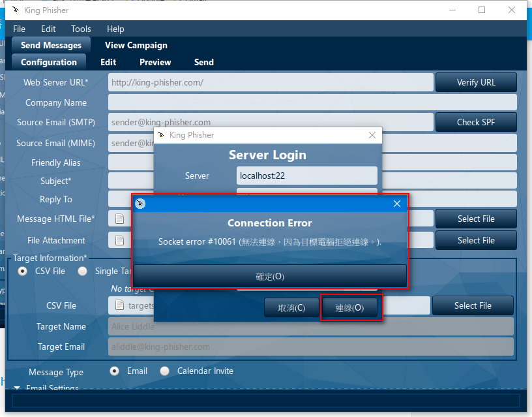
Task: Click the document icon in File Attachment field
Action: coord(119,240)
